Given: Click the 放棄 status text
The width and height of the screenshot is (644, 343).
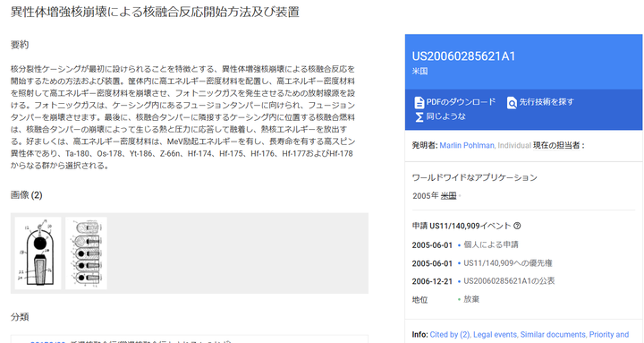Looking at the screenshot, I should click(471, 299).
